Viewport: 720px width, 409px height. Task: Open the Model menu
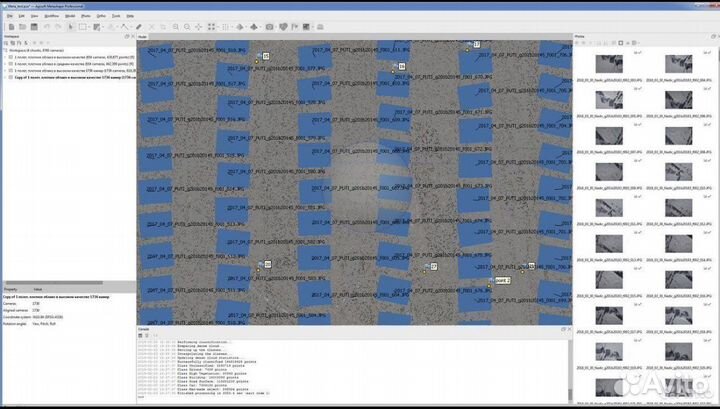70,16
